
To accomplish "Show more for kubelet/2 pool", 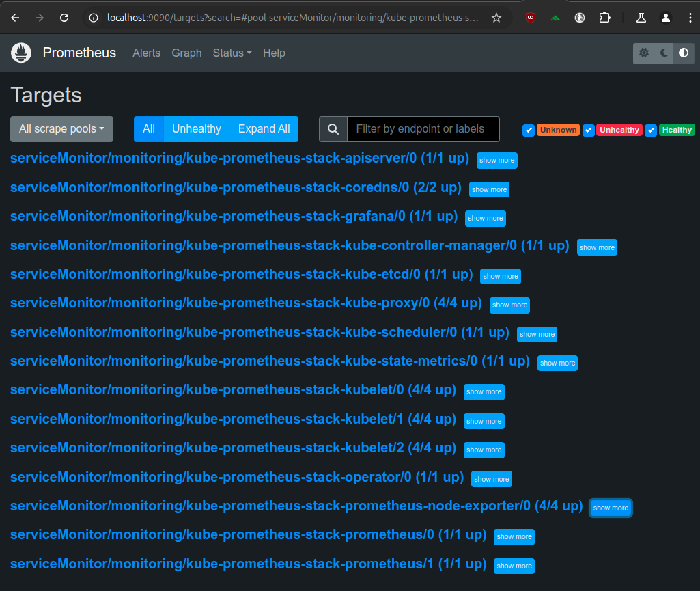I will pos(484,450).
